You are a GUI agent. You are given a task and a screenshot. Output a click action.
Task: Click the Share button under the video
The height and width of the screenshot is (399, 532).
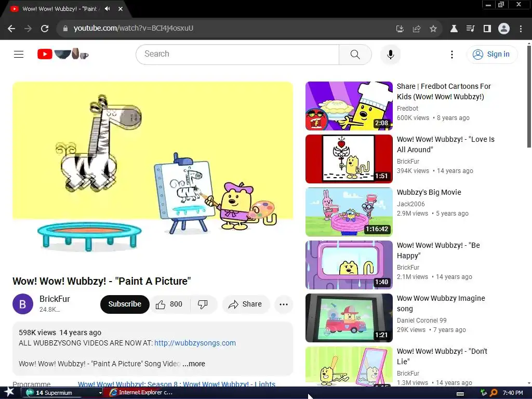[x=246, y=304]
